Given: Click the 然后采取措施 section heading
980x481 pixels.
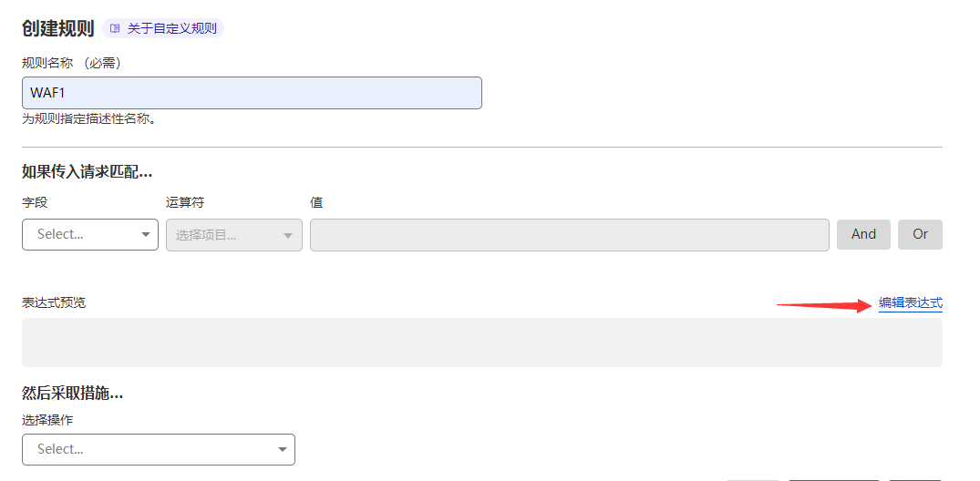Looking at the screenshot, I should pos(72,393).
